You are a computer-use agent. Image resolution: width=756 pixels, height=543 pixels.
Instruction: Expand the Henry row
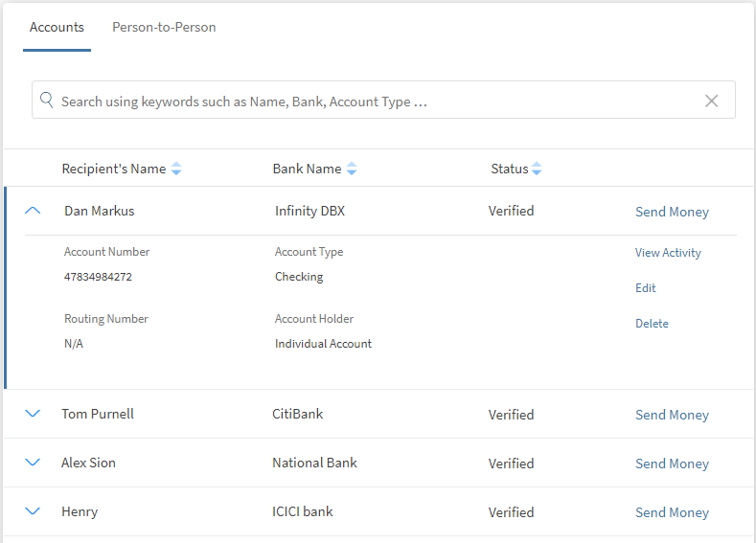[33, 511]
